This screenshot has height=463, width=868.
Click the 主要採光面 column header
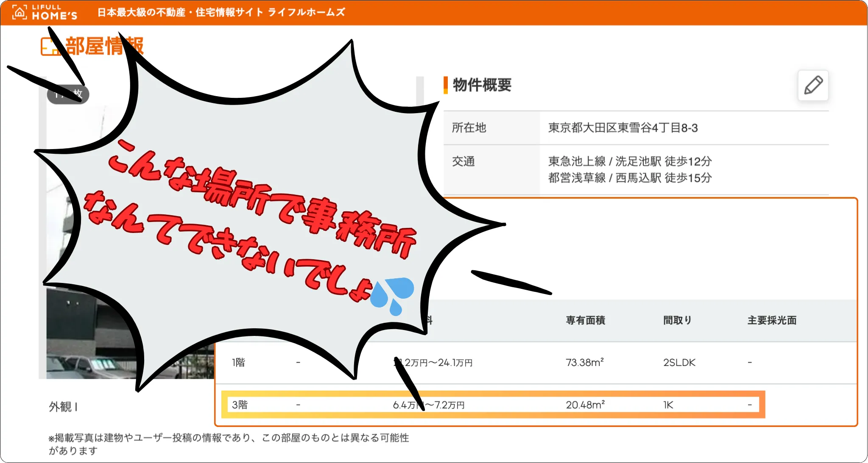[772, 321]
